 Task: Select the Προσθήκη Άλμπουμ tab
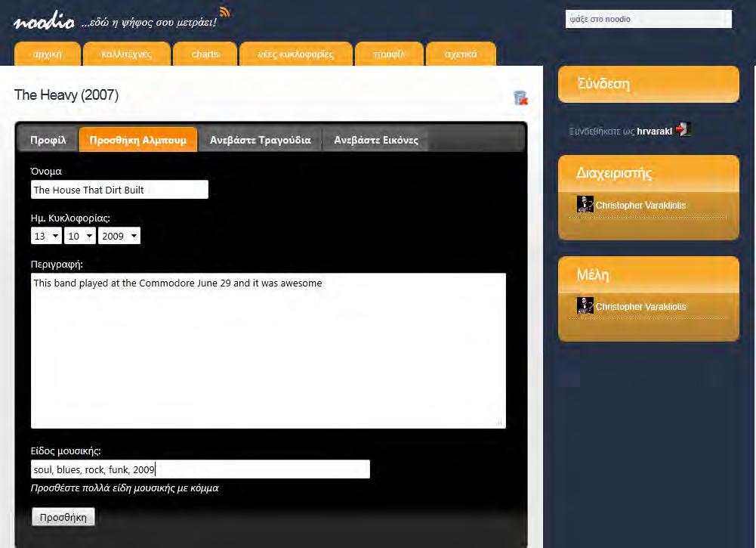tap(138, 140)
